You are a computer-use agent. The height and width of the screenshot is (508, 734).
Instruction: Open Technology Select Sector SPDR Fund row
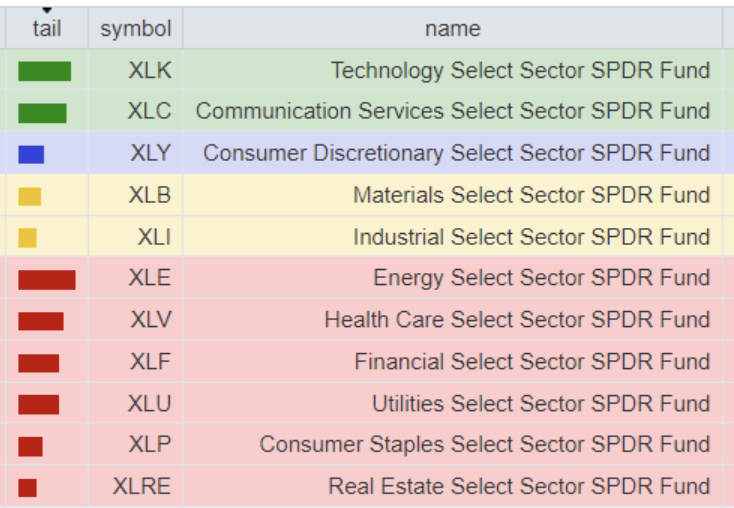pyautogui.click(x=520, y=71)
